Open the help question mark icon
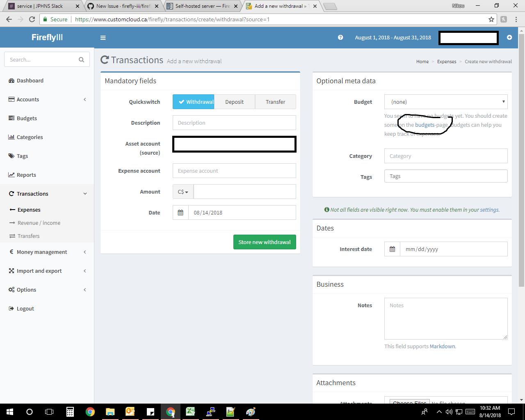 (340, 37)
